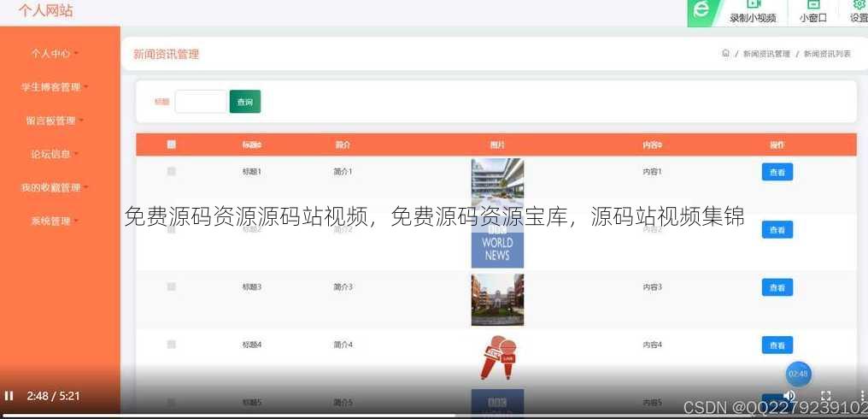Click the green browser e logo

click(701, 10)
